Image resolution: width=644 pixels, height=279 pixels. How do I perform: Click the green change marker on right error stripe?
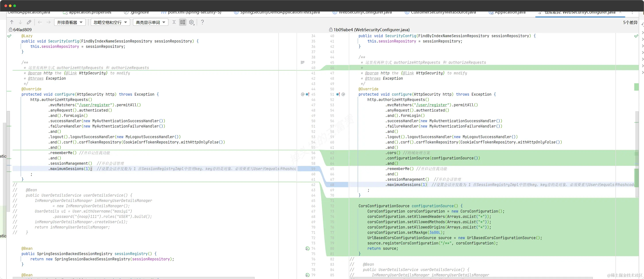coord(636,87)
